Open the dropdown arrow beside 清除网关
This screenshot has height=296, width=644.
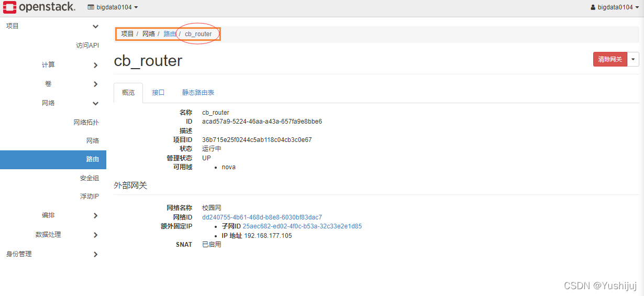634,59
